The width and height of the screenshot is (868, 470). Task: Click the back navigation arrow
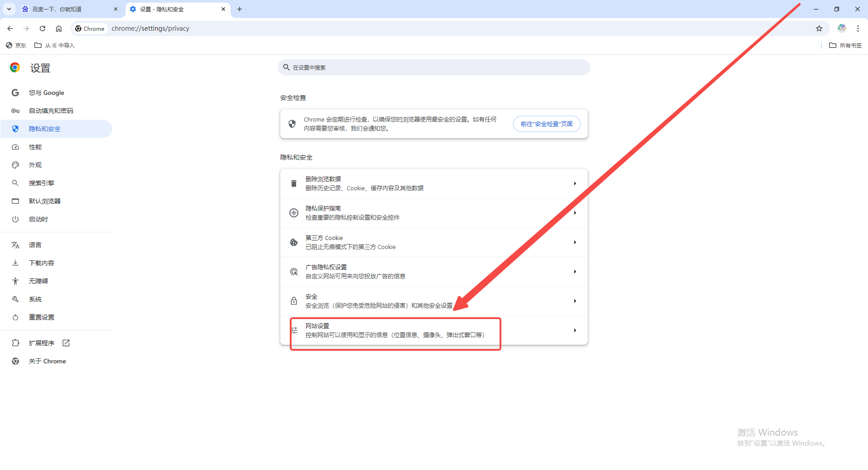click(x=10, y=28)
